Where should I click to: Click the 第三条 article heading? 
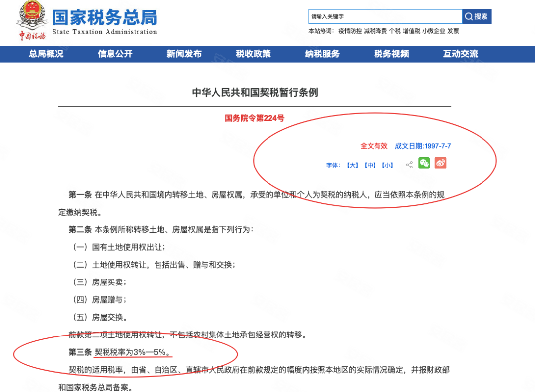80,352
